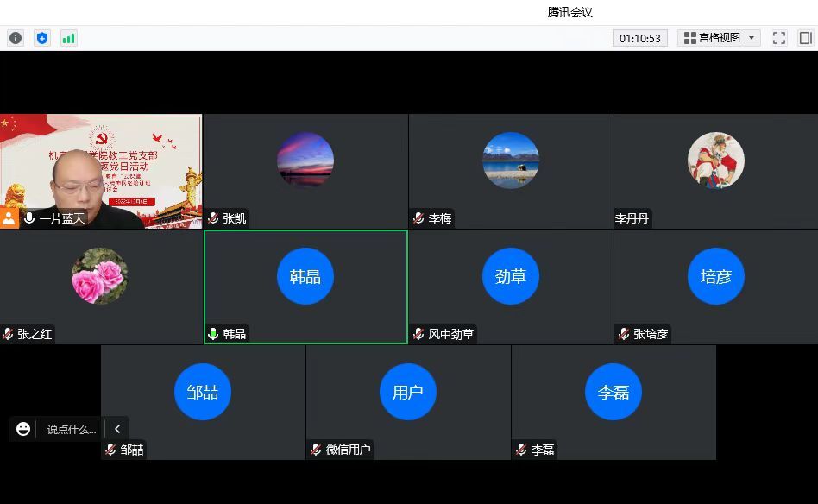Image resolution: width=818 pixels, height=504 pixels.
Task: Select the 微信用户 participant tile
Action: [x=408, y=401]
